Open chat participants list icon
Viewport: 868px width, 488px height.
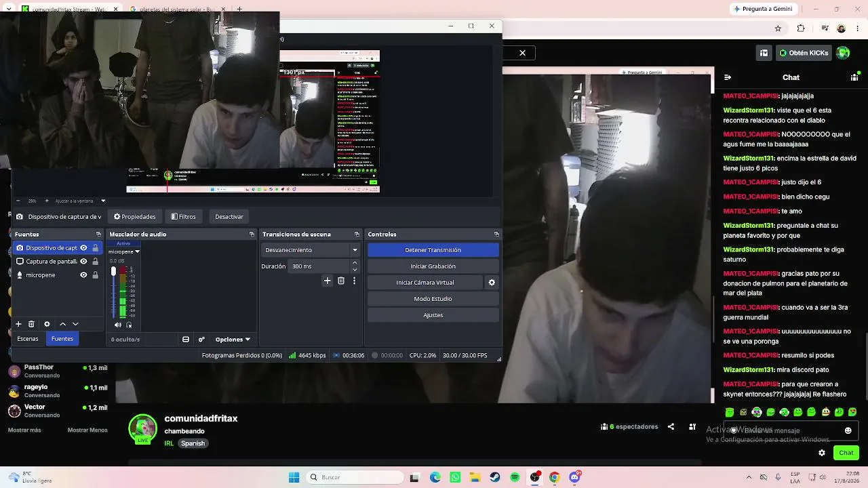pos(854,77)
